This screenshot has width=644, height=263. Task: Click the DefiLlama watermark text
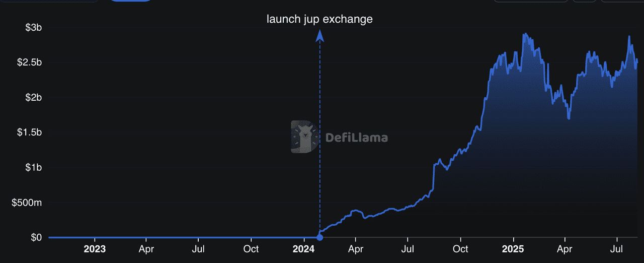pos(356,137)
